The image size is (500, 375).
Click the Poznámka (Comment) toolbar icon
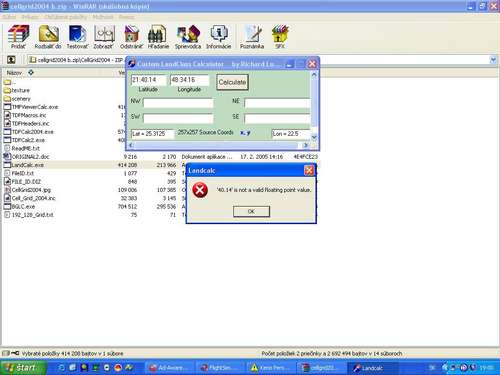click(252, 37)
